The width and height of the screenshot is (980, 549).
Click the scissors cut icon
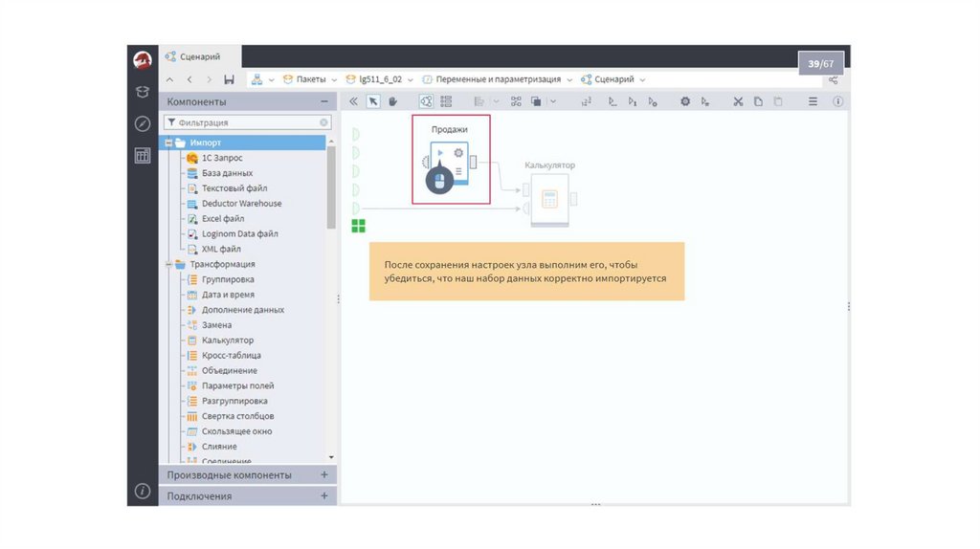(x=738, y=101)
